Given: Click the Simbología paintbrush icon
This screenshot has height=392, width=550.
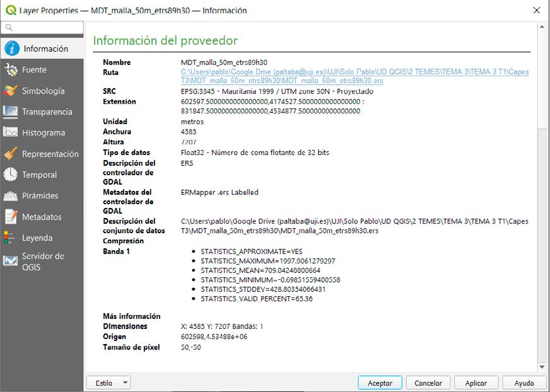Looking at the screenshot, I should pyautogui.click(x=11, y=91).
